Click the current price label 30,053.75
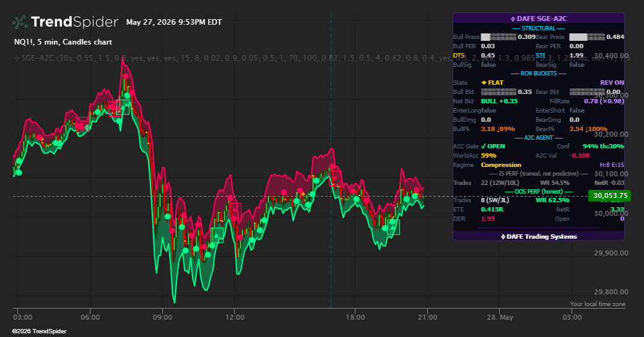 tap(610, 195)
